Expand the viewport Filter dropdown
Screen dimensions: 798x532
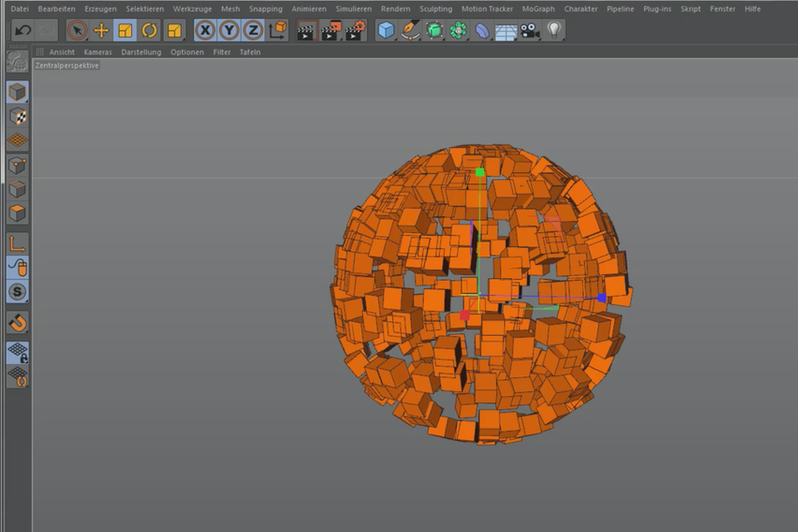pyautogui.click(x=222, y=52)
